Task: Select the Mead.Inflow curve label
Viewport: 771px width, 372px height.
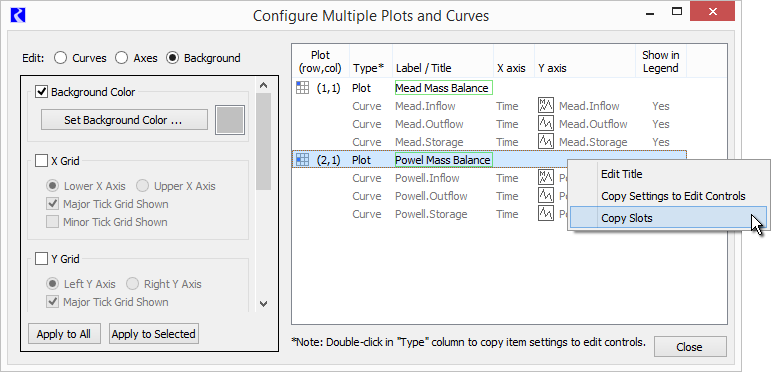Action: point(425,106)
